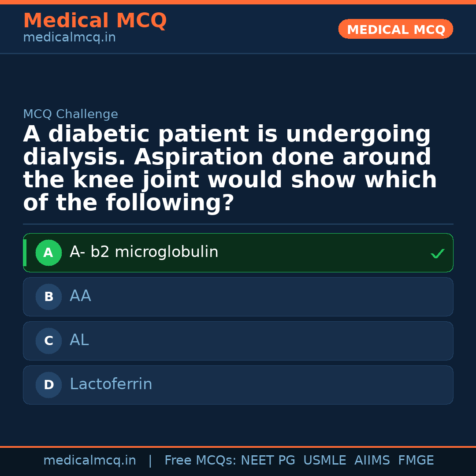
Task: Open the medicalmcq.in link in the footer
Action: 89,461
